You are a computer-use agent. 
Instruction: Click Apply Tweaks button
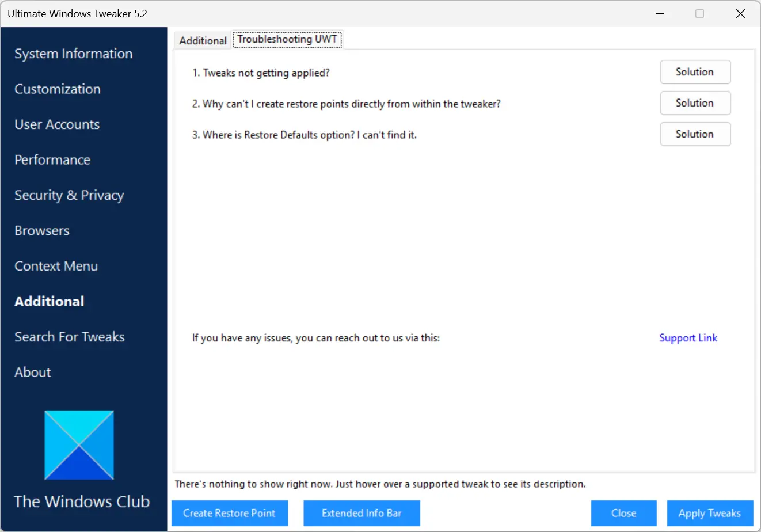click(710, 513)
